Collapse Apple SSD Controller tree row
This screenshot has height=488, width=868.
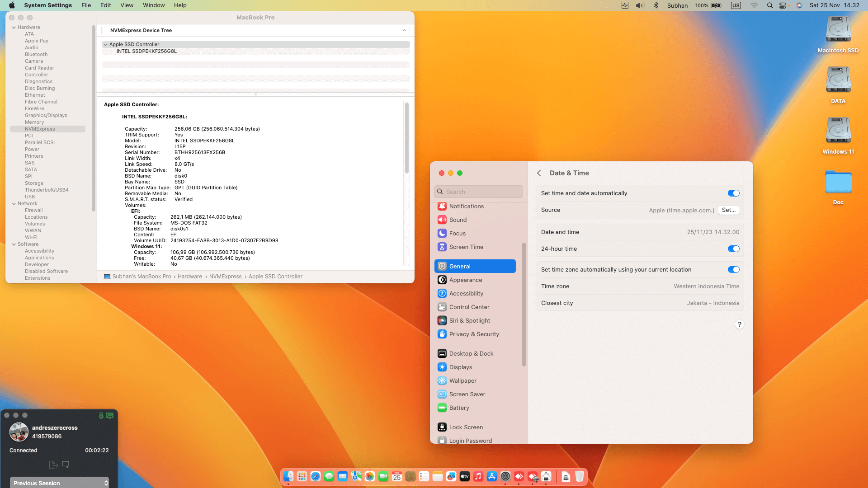[x=105, y=44]
